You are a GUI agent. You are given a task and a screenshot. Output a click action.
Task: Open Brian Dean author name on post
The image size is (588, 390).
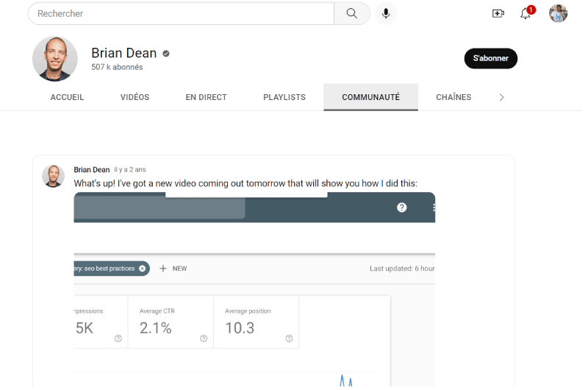(x=91, y=170)
